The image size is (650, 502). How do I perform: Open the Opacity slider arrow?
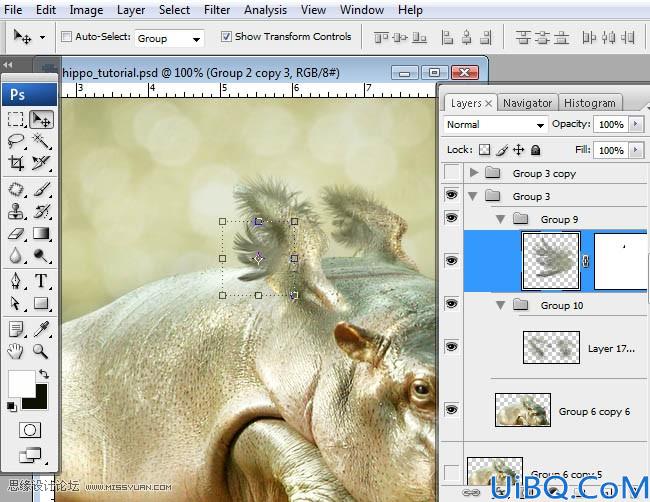[636, 124]
